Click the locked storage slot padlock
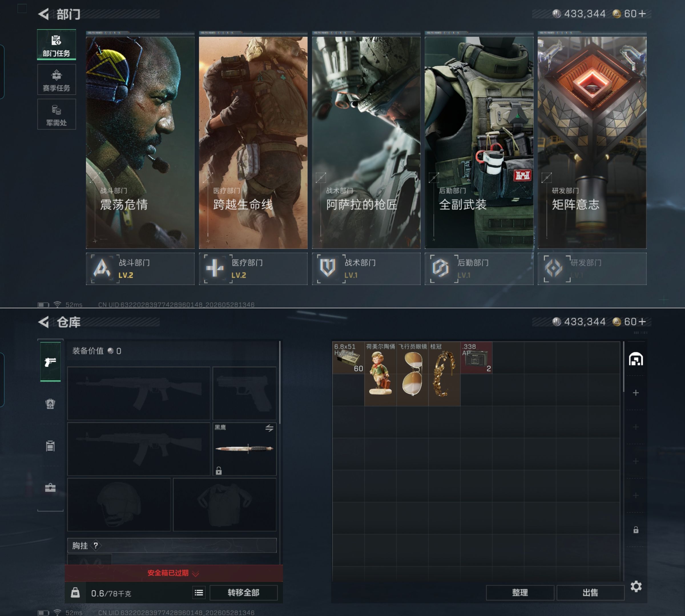The image size is (685, 616). click(636, 530)
